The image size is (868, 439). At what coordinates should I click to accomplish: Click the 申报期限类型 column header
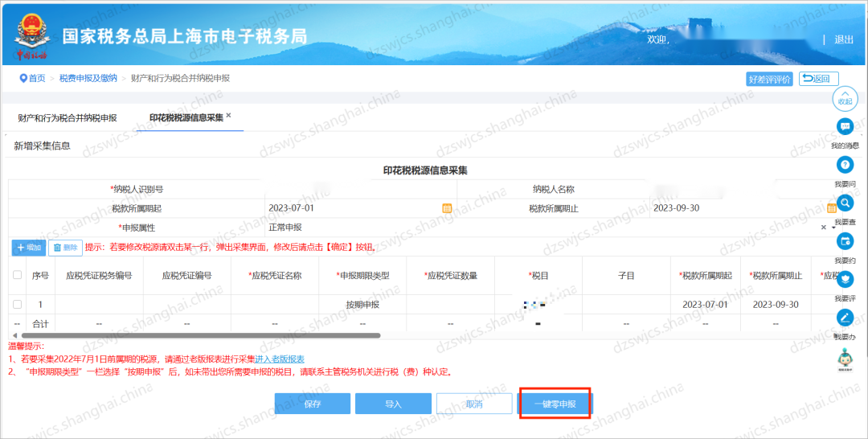click(362, 275)
